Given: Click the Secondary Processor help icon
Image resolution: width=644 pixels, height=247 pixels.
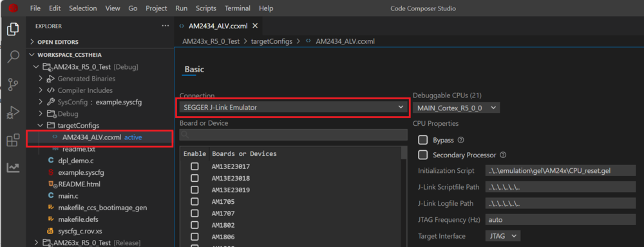Looking at the screenshot, I should 503,155.
